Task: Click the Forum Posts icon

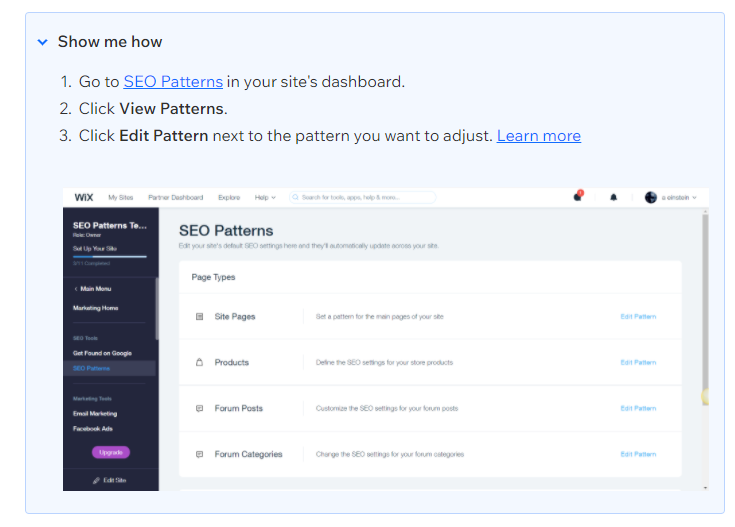Action: click(x=199, y=408)
